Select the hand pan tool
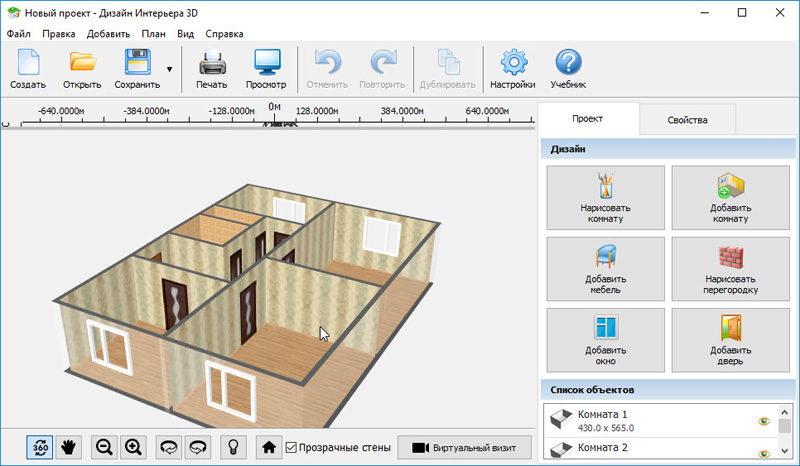 68,448
